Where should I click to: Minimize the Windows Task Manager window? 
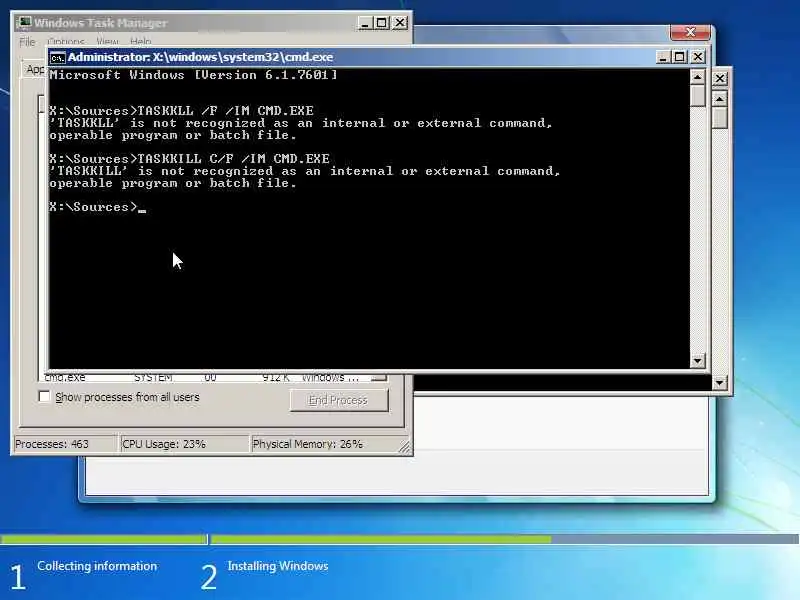[364, 23]
